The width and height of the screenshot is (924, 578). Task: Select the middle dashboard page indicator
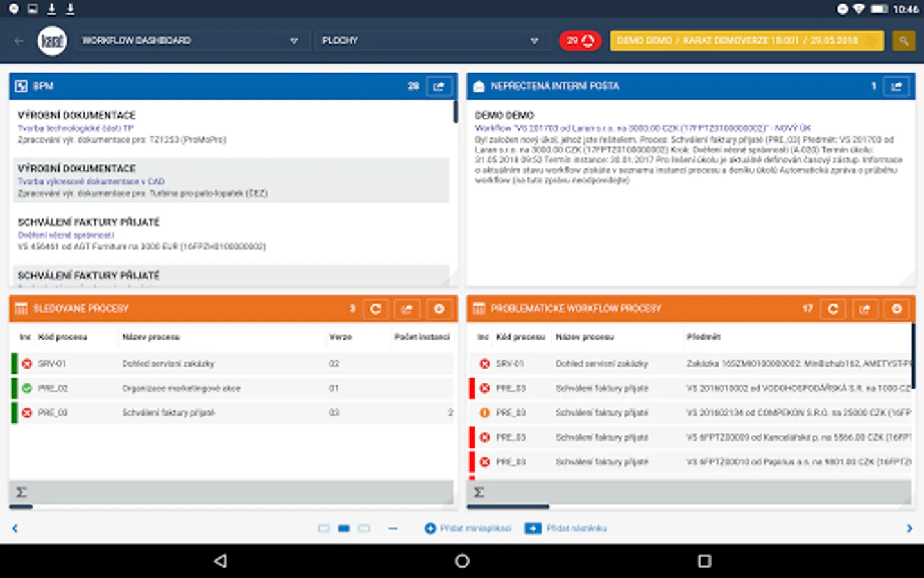click(344, 528)
